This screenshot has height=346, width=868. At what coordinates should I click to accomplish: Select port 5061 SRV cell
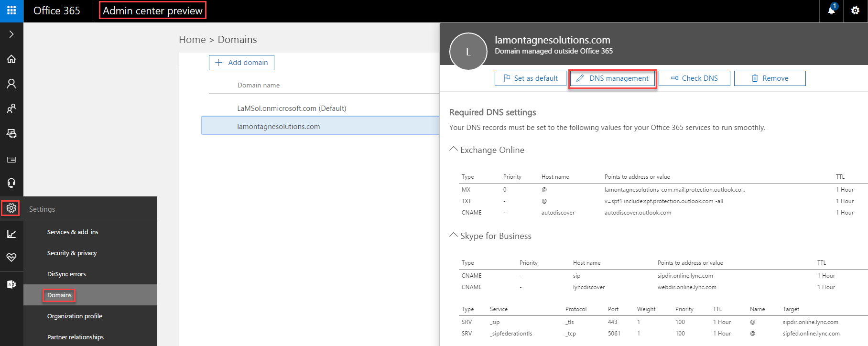coord(614,334)
